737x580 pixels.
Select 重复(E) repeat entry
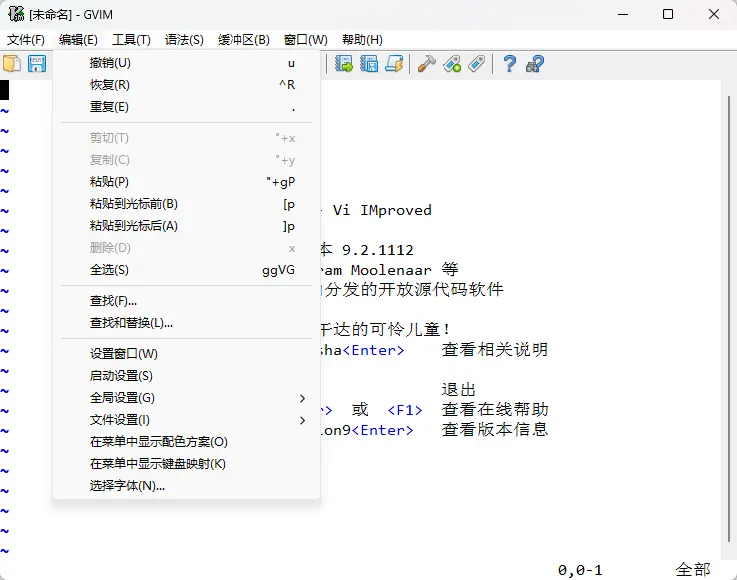pos(187,107)
